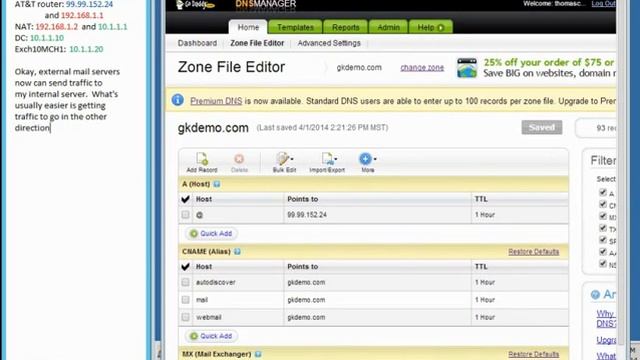Viewport: 640px width, 360px height.
Task: Click the mail row's gkdemo.com value
Action: [x=306, y=300]
